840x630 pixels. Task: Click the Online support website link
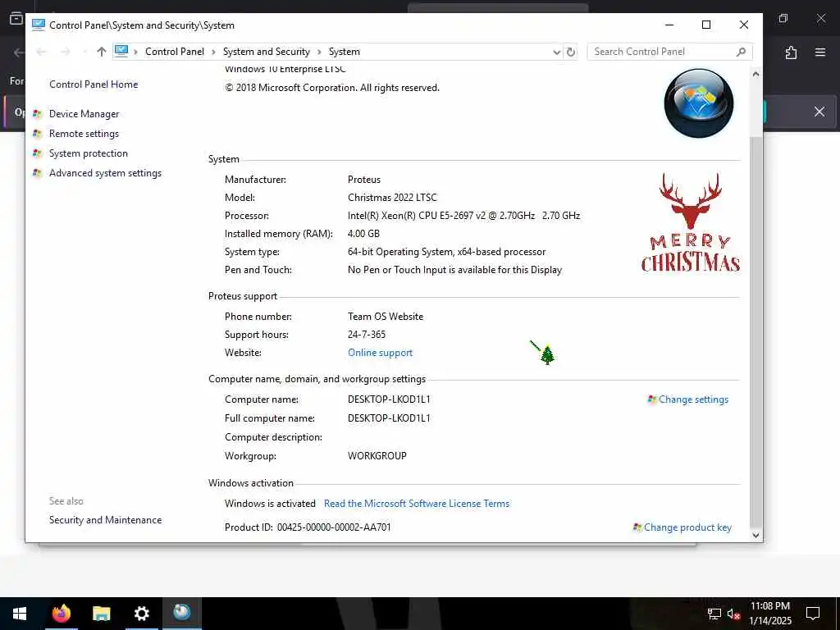(x=381, y=353)
